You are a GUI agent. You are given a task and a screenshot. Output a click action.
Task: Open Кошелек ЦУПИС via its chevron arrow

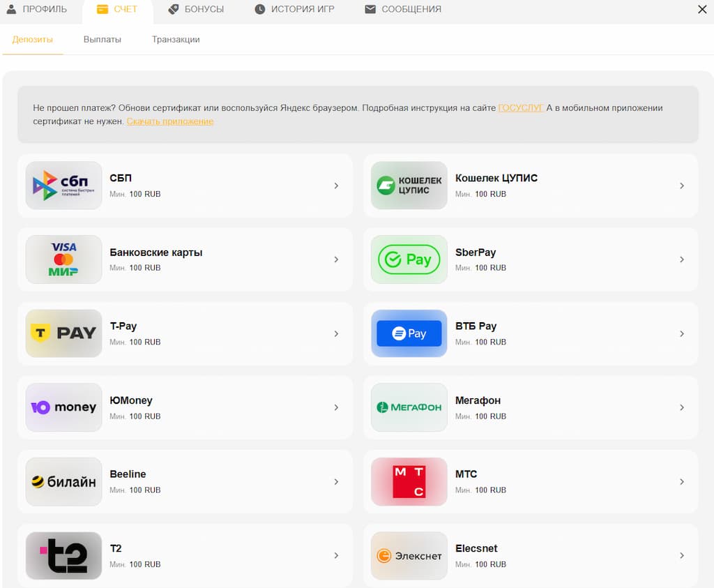click(x=682, y=186)
